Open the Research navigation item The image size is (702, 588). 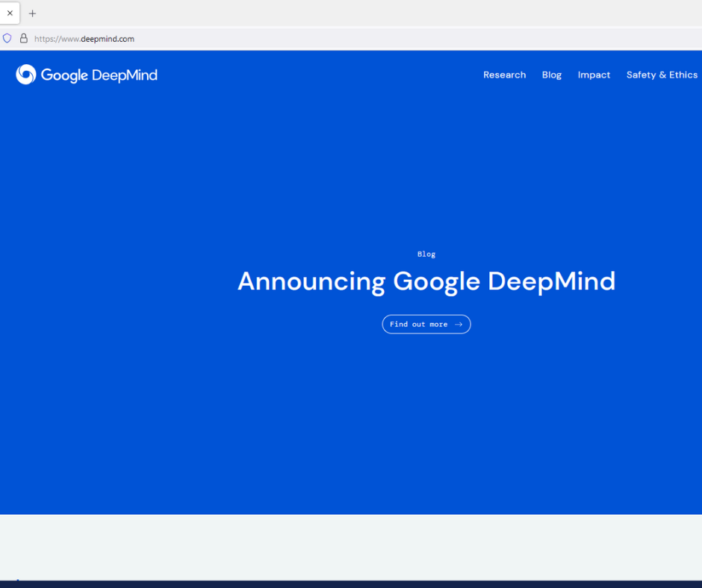coord(505,75)
